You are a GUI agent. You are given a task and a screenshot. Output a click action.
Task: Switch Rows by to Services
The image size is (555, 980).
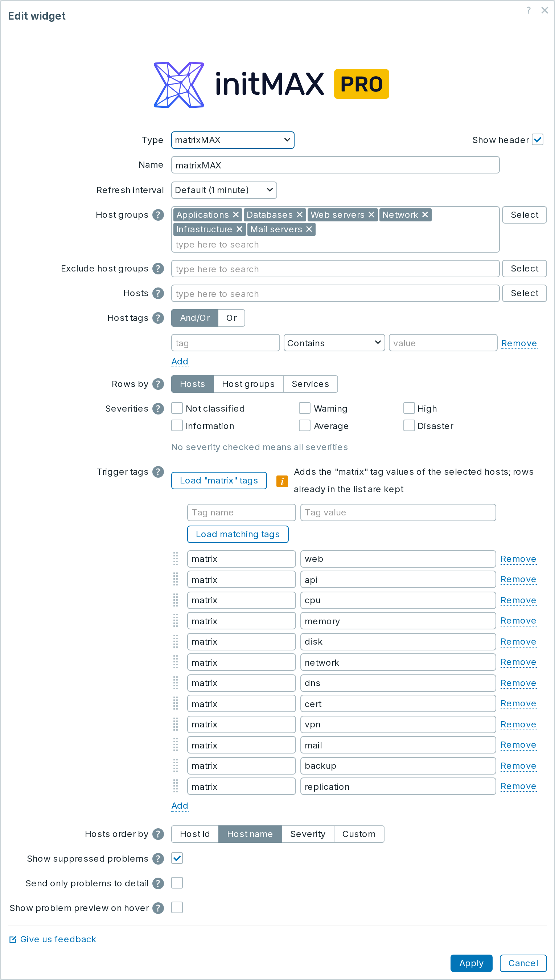click(x=310, y=384)
